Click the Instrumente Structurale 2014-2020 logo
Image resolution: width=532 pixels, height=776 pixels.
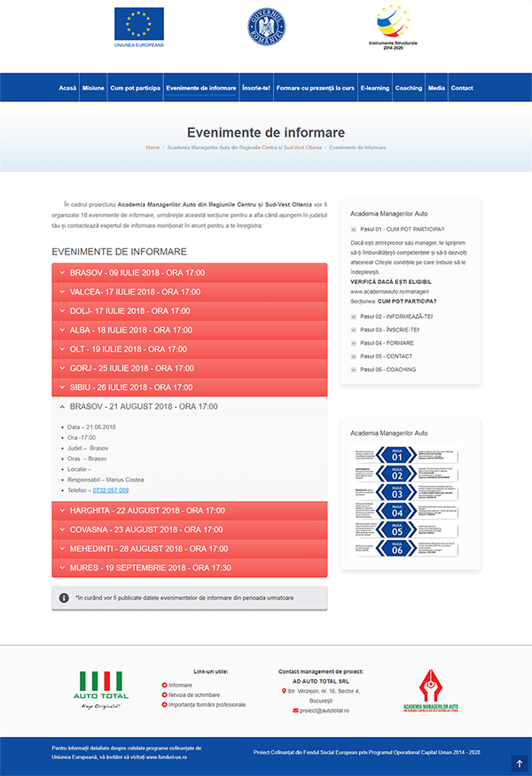coord(393,26)
